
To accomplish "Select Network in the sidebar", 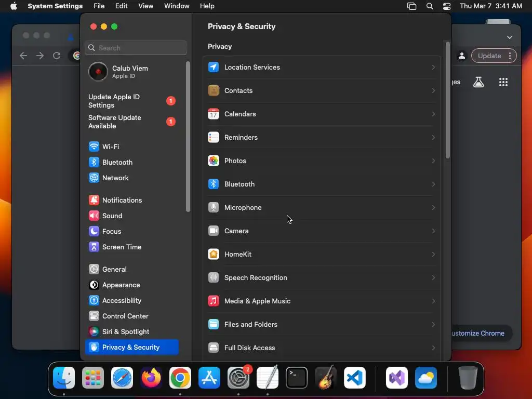I will pos(132,178).
